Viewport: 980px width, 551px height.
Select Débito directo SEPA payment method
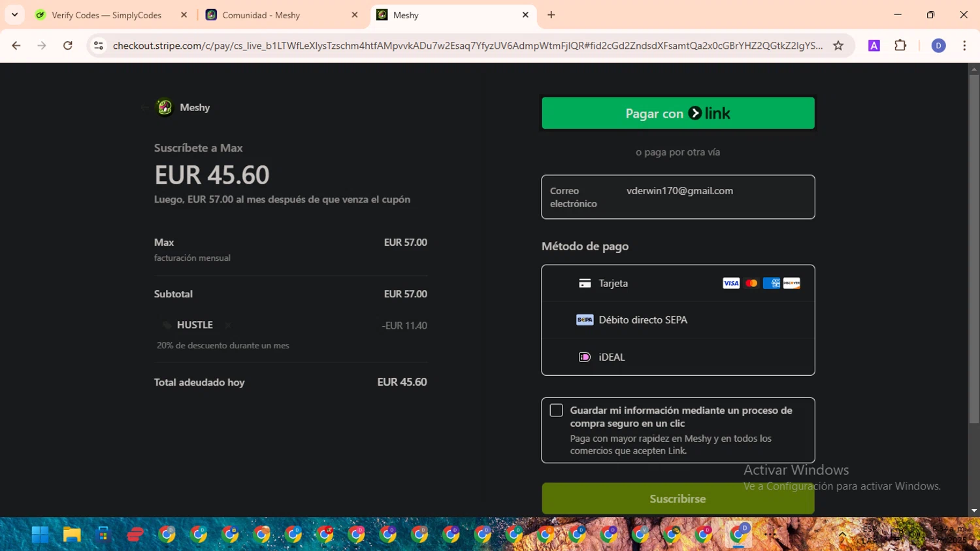678,320
